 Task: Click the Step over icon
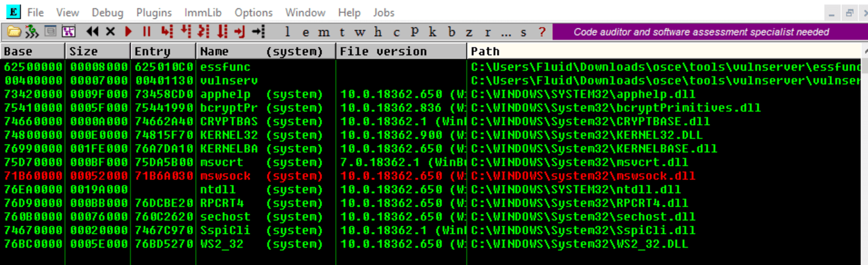[186, 32]
